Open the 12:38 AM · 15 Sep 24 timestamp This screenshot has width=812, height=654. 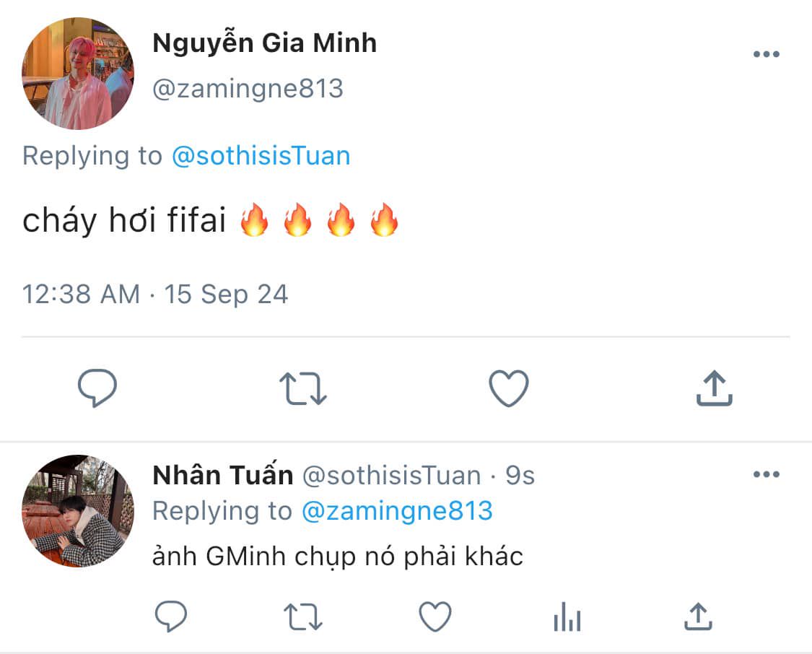coord(155,294)
